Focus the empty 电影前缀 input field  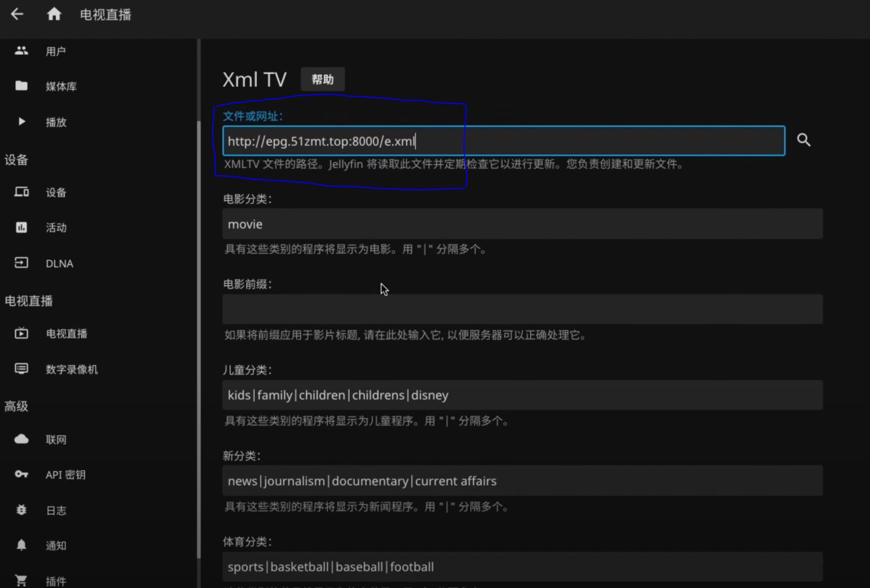[522, 309]
